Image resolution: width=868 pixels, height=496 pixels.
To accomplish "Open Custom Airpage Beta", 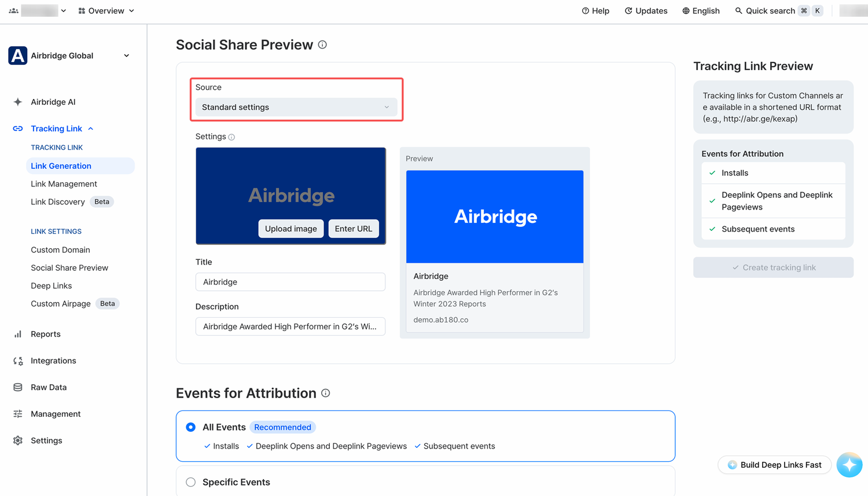I will (x=75, y=304).
